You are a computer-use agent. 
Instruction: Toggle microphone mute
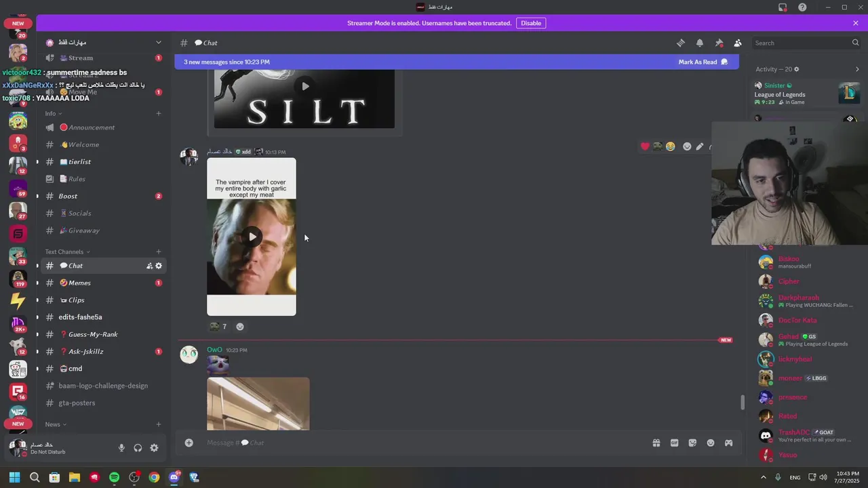(121, 448)
